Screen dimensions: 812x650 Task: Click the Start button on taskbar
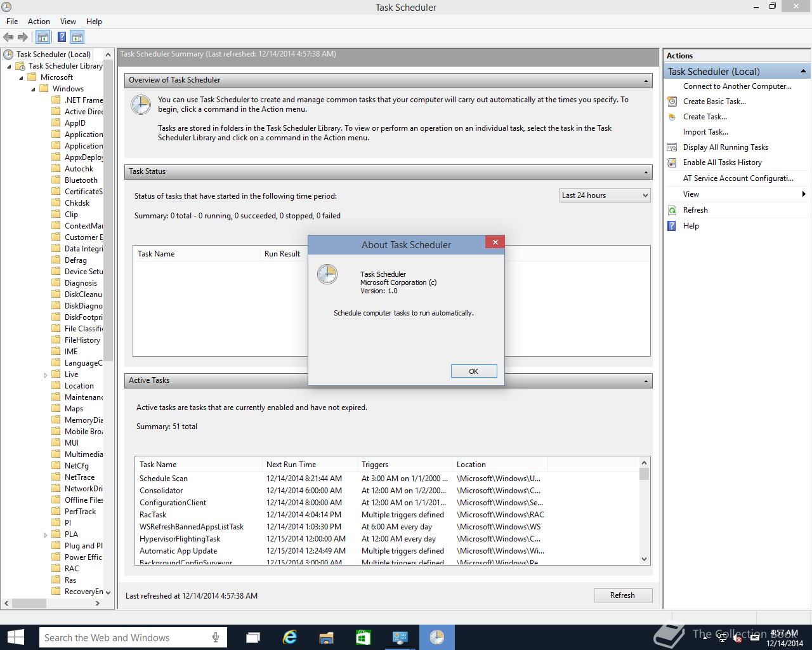(15, 637)
